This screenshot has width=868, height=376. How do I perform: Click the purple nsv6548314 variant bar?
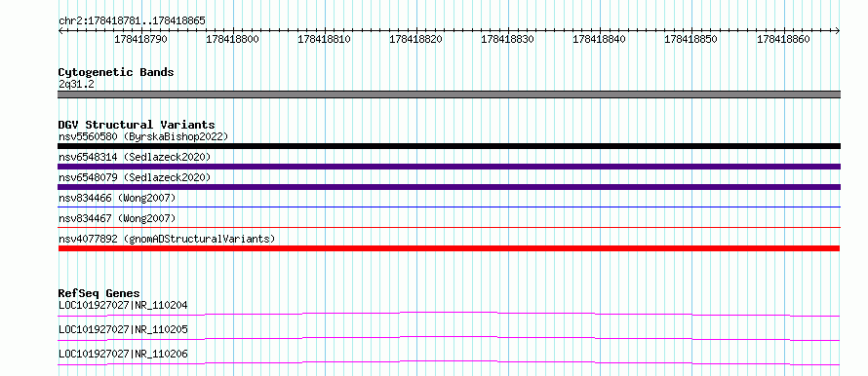pos(449,167)
